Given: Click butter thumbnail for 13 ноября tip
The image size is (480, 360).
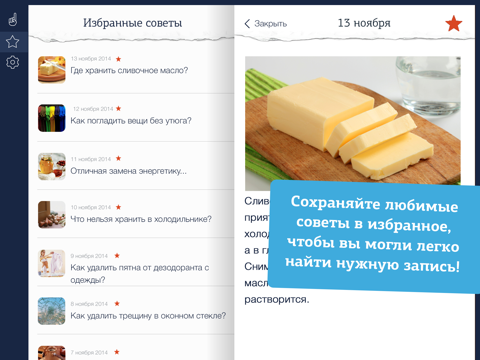Looking at the screenshot, I should [51, 70].
